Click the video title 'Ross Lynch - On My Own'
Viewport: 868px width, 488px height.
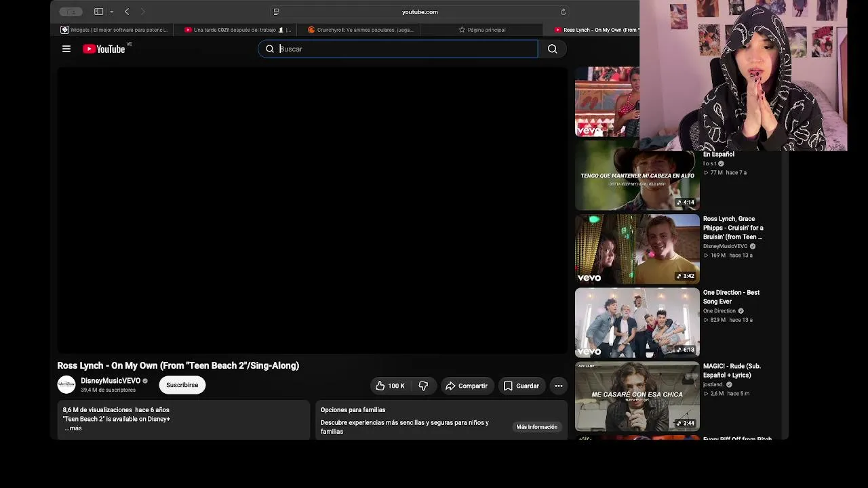tap(178, 365)
